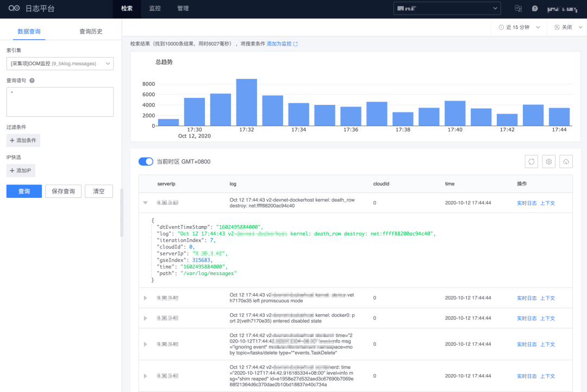587x392 pixels.
Task: Click the blue 查询 button
Action: coord(24,191)
